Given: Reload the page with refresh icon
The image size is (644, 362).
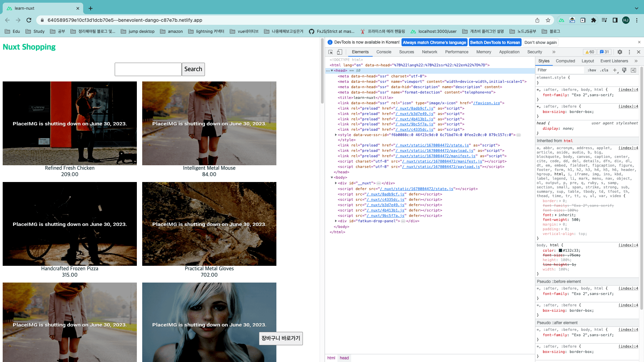Looking at the screenshot, I should point(29,20).
